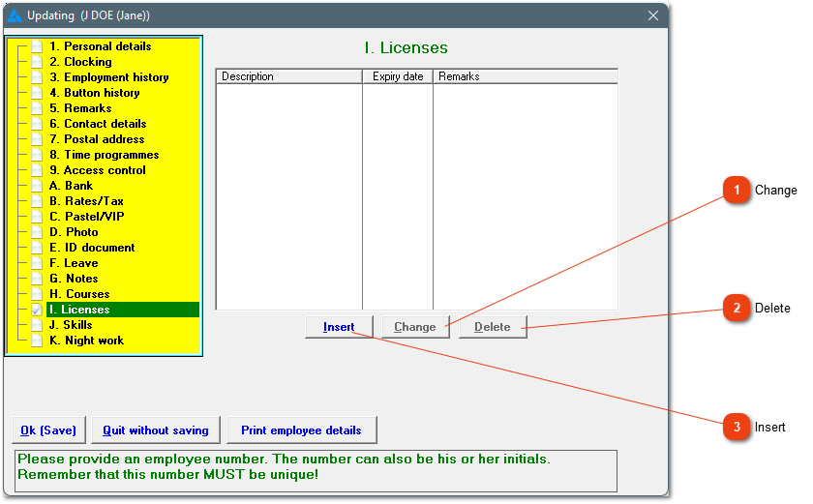
Task: Select 2. Clocking in the tree
Action: point(80,62)
